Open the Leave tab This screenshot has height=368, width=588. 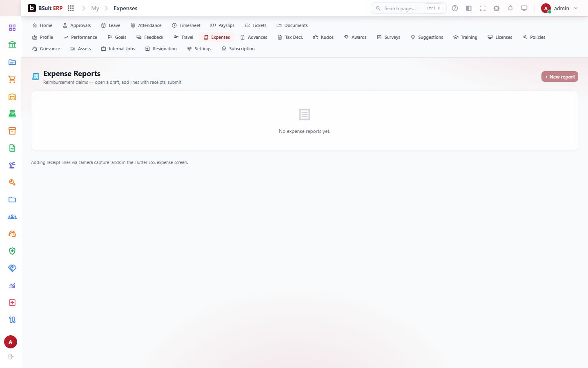(x=111, y=25)
